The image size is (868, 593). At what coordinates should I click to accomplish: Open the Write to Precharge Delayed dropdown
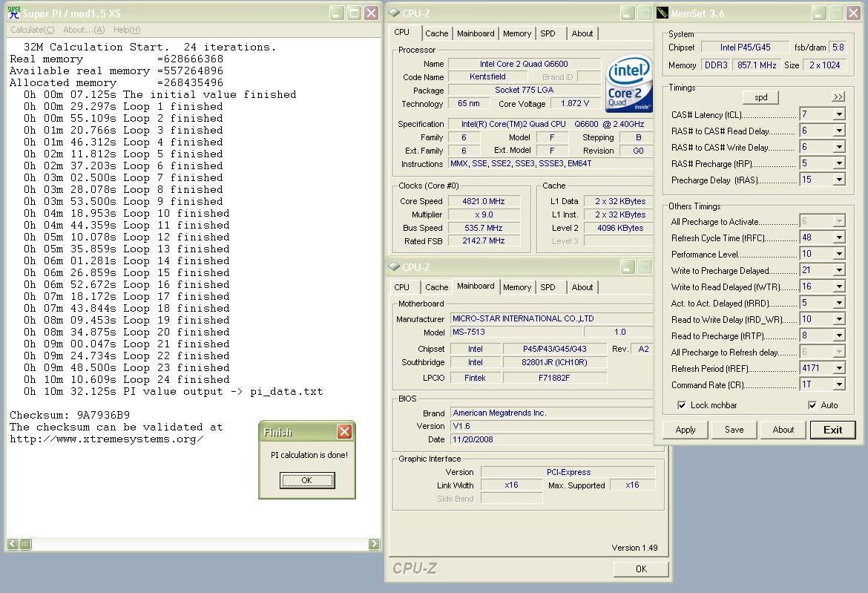click(x=839, y=270)
